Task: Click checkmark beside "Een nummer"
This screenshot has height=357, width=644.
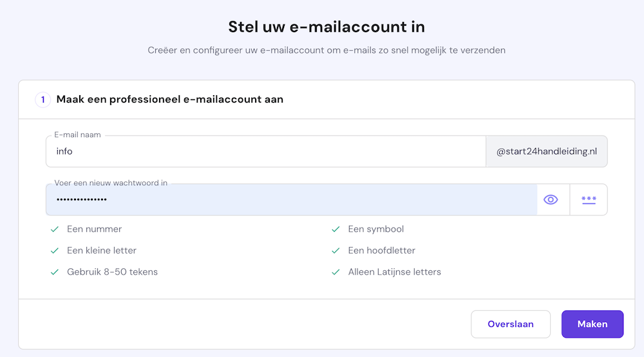Action: coord(55,229)
